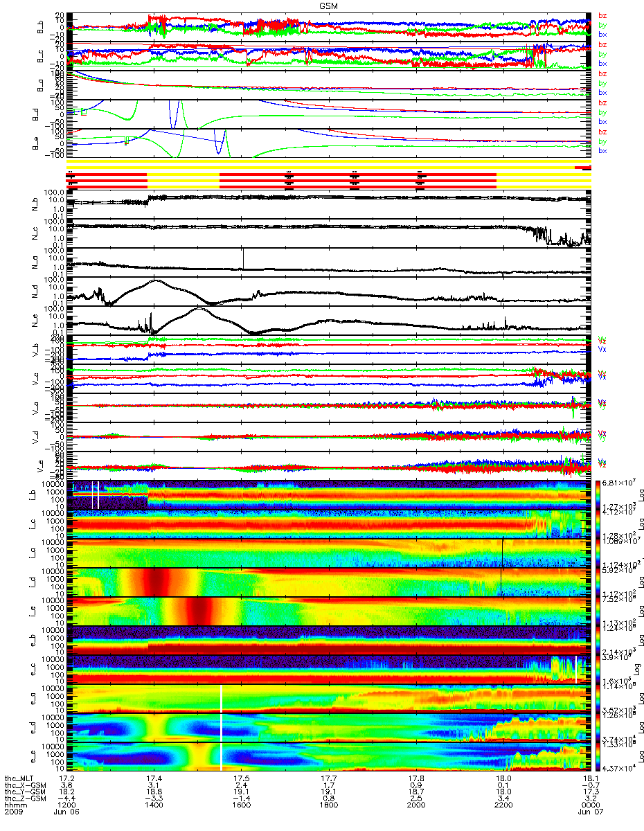
Task: Click the bx legend label of the B_e panel
Action: [602, 150]
